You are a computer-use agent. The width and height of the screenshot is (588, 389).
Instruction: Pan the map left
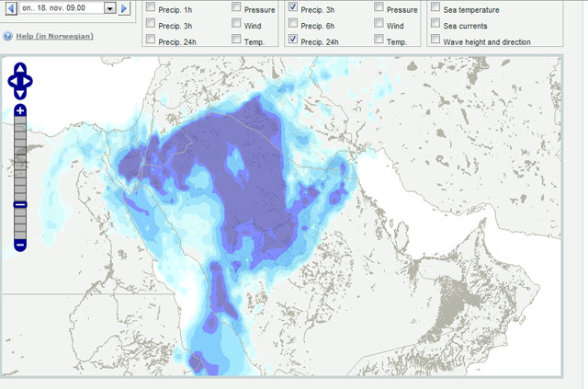(13, 82)
